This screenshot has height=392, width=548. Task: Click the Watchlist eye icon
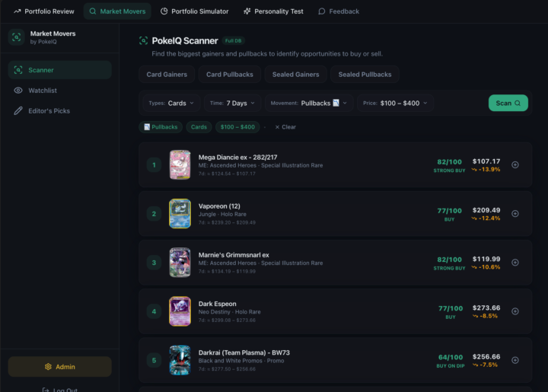19,91
